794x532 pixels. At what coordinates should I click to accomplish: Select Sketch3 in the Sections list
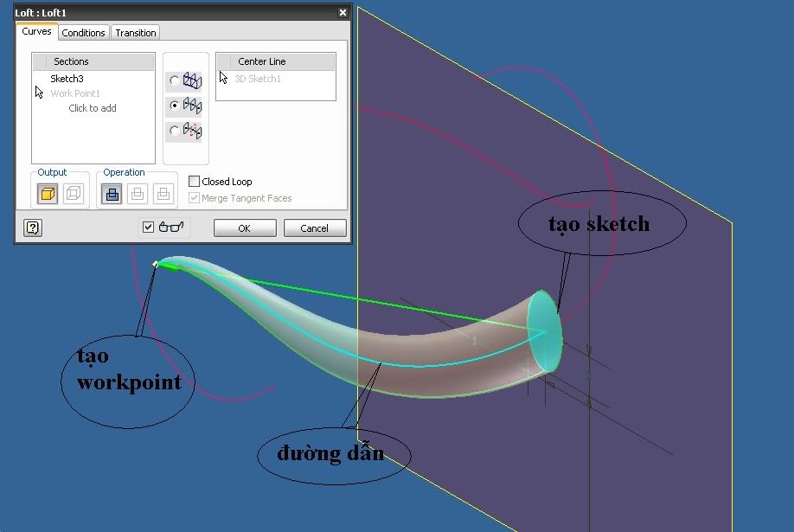[x=67, y=79]
